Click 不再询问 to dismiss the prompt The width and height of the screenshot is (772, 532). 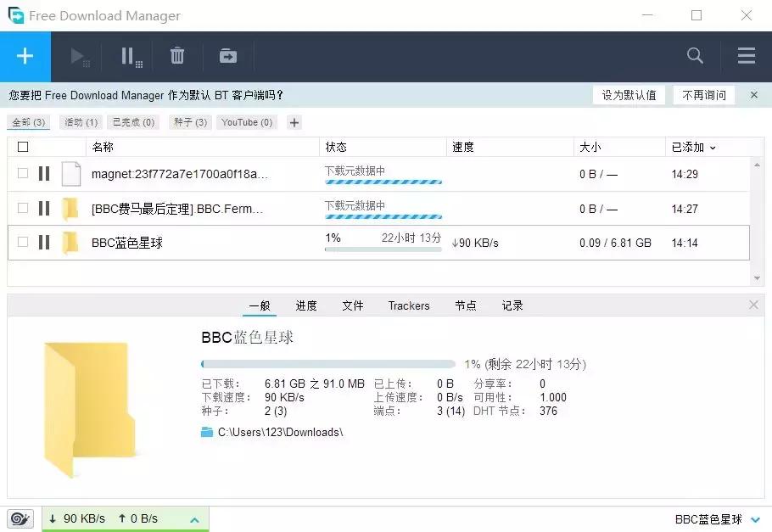point(704,95)
